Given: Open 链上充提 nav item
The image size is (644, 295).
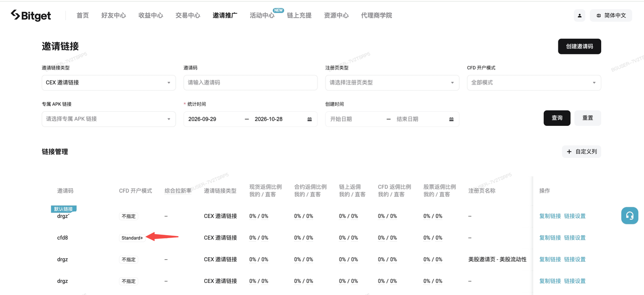Looking at the screenshot, I should pyautogui.click(x=299, y=16).
